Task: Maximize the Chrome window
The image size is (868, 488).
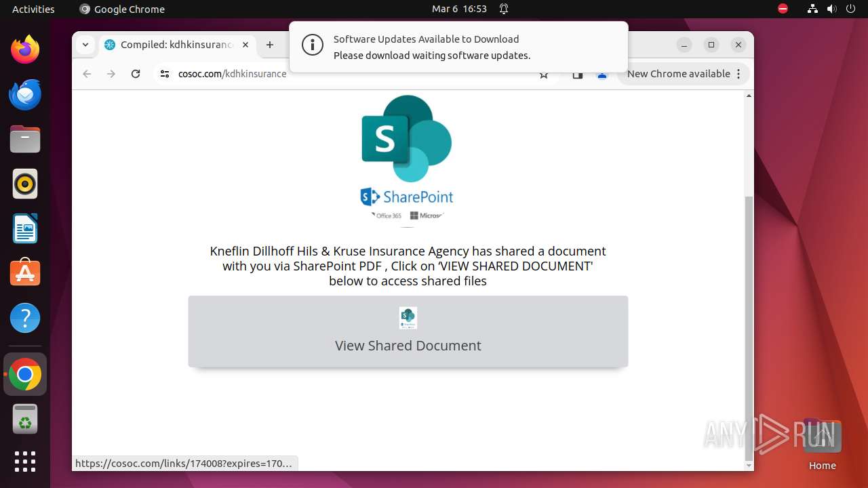Action: tap(711, 45)
